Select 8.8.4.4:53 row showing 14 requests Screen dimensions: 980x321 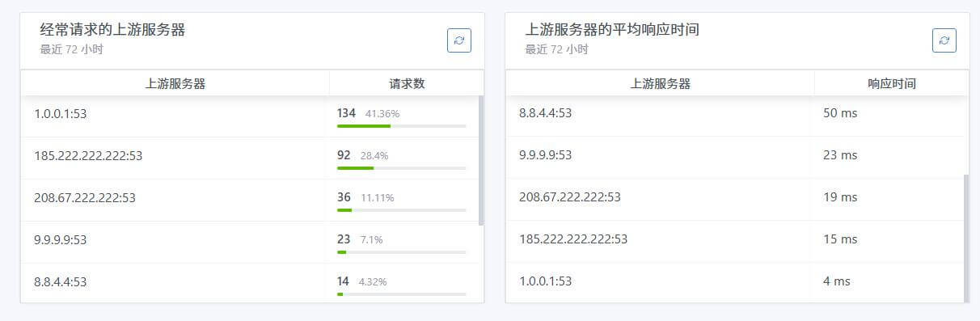250,283
